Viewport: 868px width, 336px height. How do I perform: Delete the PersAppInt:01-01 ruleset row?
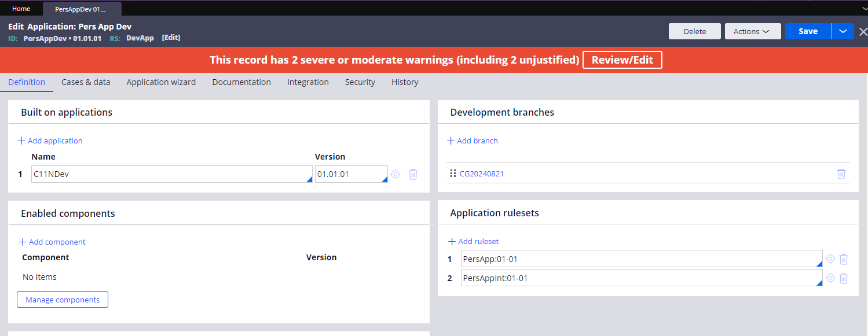tap(844, 278)
